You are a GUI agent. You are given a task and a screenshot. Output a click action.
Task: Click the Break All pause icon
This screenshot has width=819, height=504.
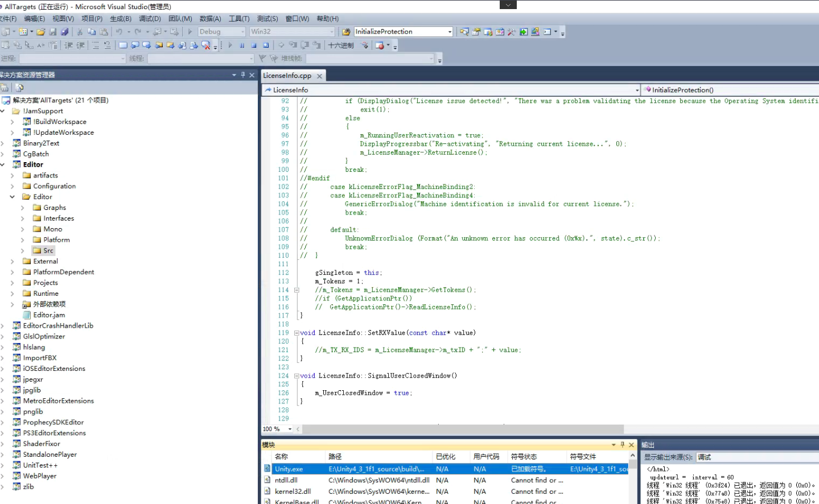pos(242,46)
